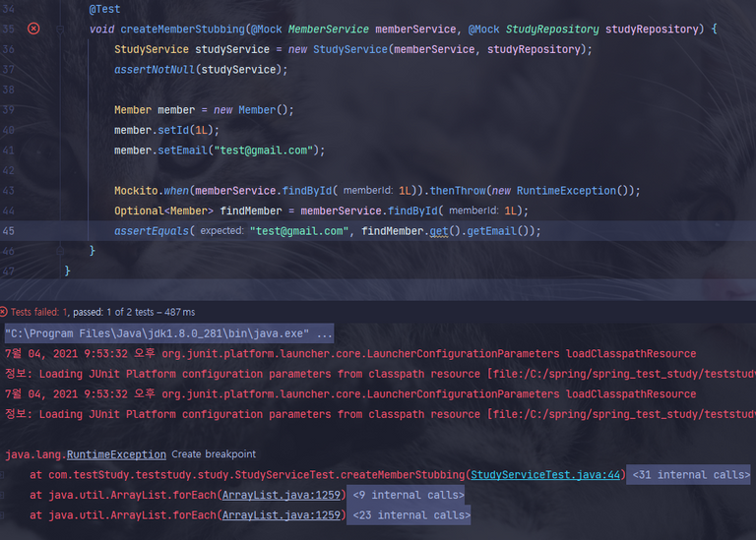Collapse the fold marker on line 46
The height and width of the screenshot is (540, 756).
click(60, 251)
